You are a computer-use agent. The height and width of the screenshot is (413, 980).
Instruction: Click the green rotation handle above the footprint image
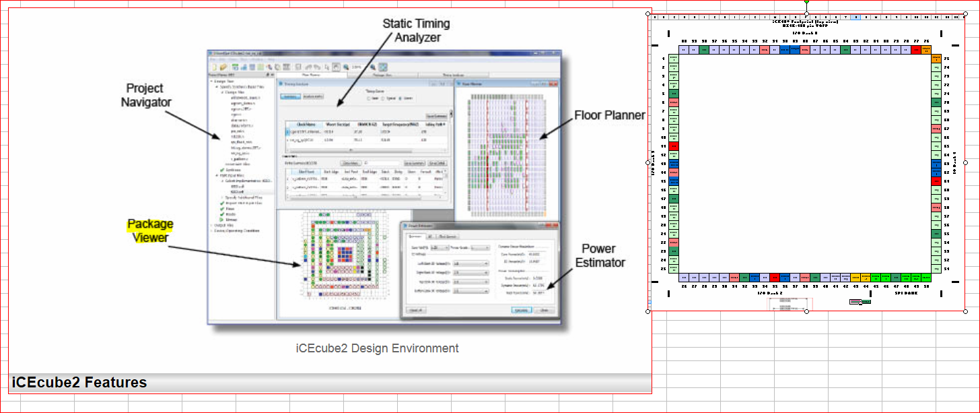click(806, 1)
